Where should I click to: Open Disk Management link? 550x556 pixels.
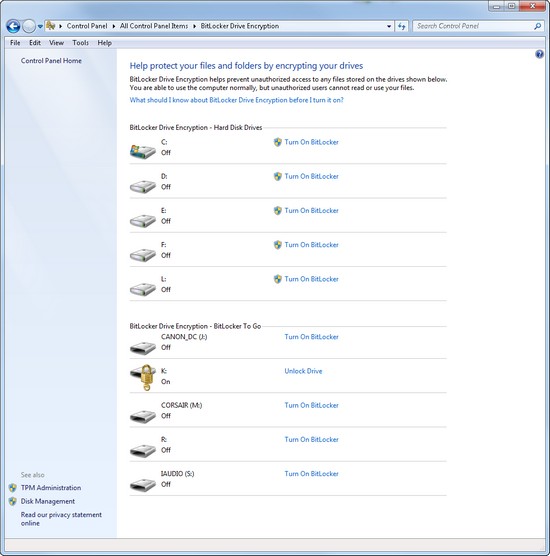click(48, 501)
